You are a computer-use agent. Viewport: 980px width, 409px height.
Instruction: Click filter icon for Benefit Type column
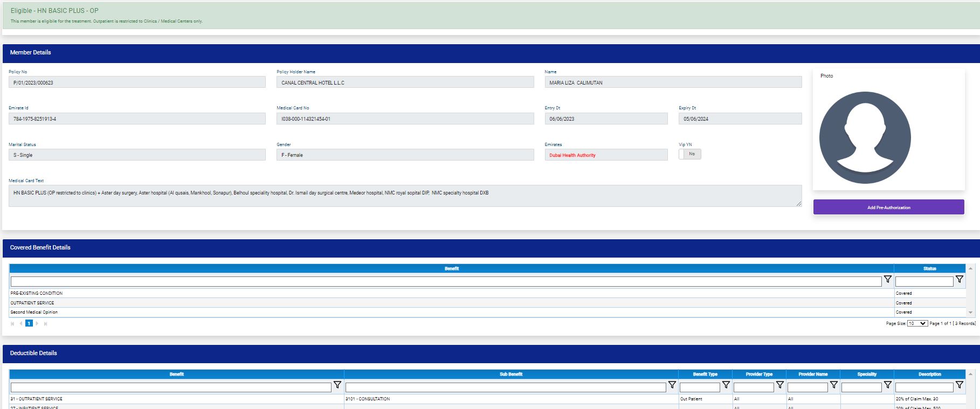(x=726, y=385)
